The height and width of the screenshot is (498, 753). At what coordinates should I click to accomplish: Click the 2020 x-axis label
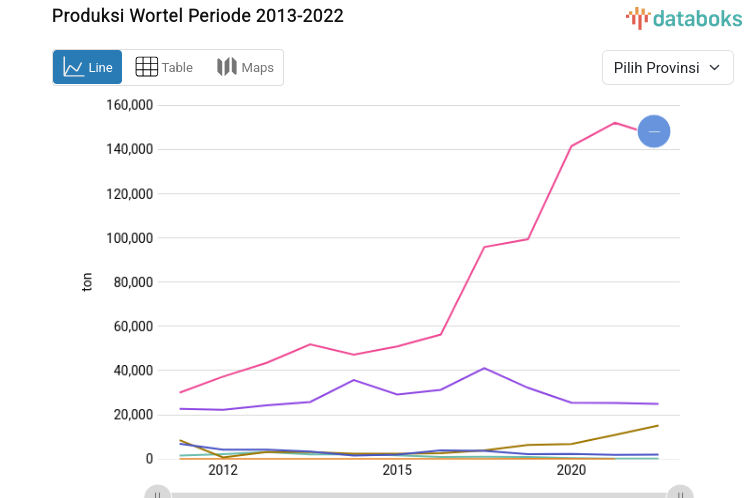pyautogui.click(x=571, y=470)
